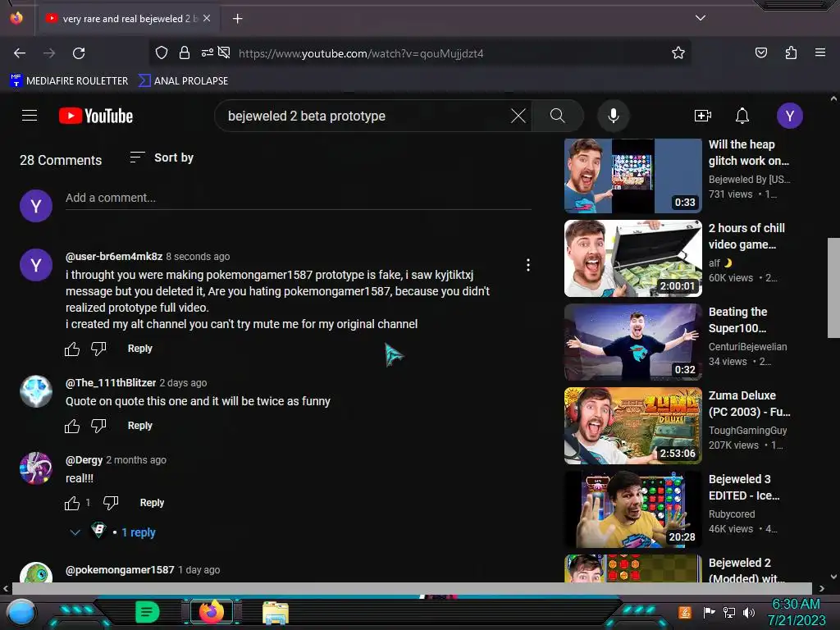
Task: Click the Add a comment field
Action: tap(299, 199)
